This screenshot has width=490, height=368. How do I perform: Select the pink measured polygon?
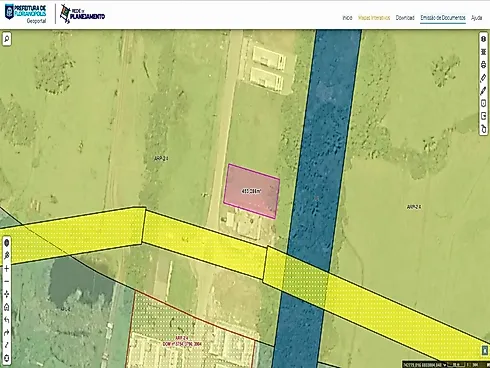252,191
